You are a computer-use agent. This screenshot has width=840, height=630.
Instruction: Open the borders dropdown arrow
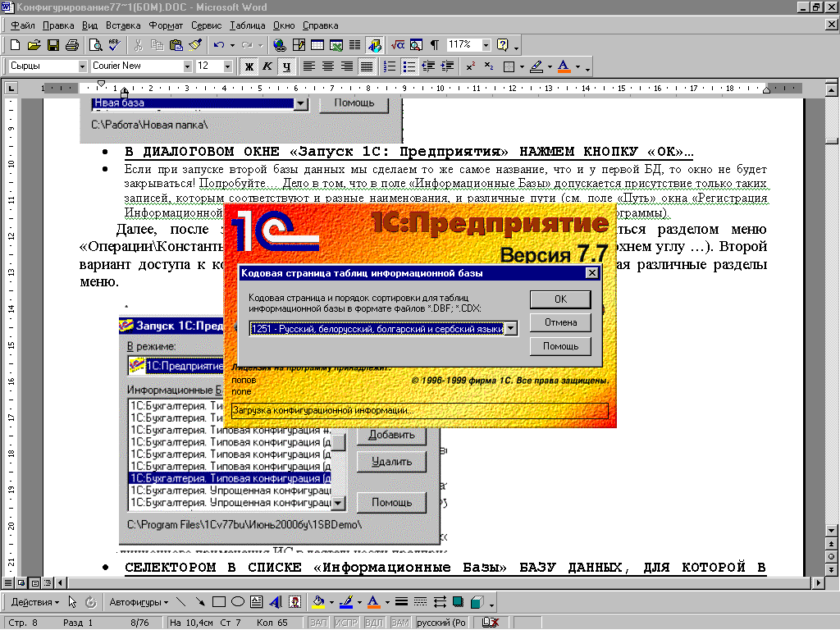pyautogui.click(x=522, y=66)
